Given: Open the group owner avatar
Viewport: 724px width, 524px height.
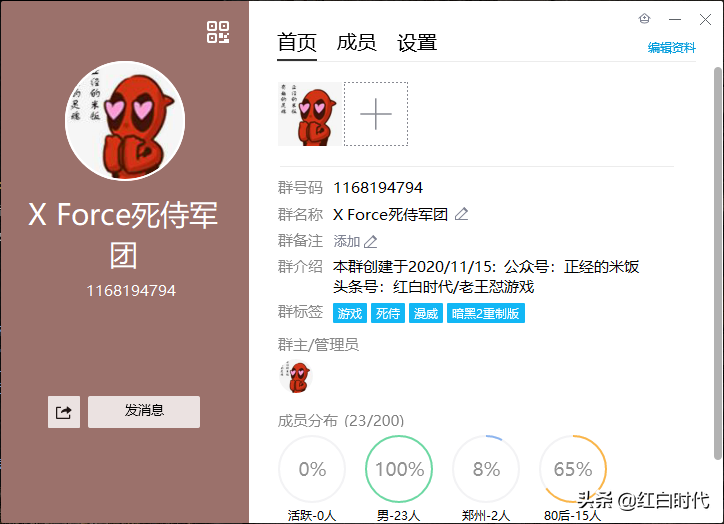Looking at the screenshot, I should pos(296,376).
